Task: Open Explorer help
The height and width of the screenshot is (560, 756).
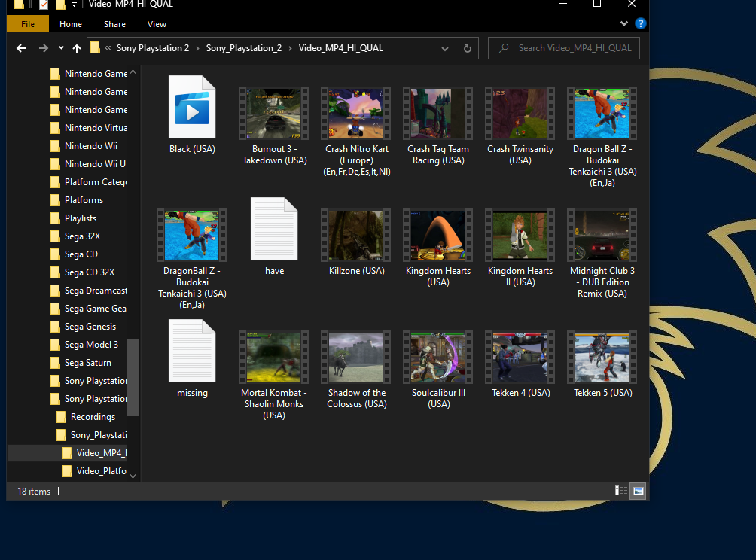Action: [x=640, y=23]
